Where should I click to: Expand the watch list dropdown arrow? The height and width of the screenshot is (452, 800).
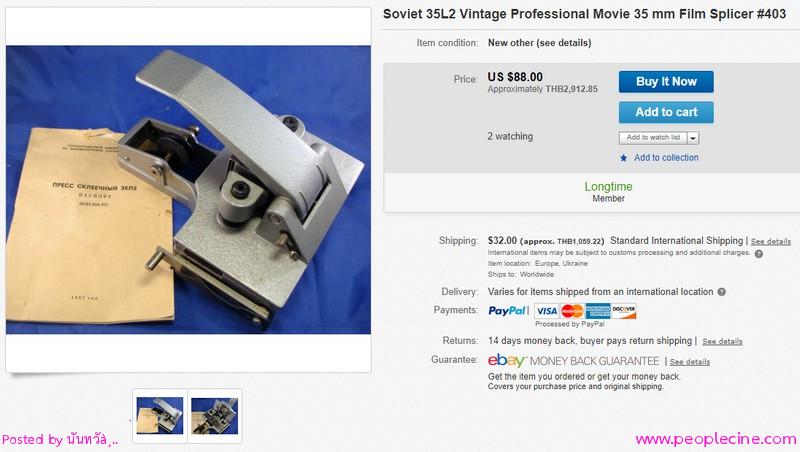(x=693, y=138)
